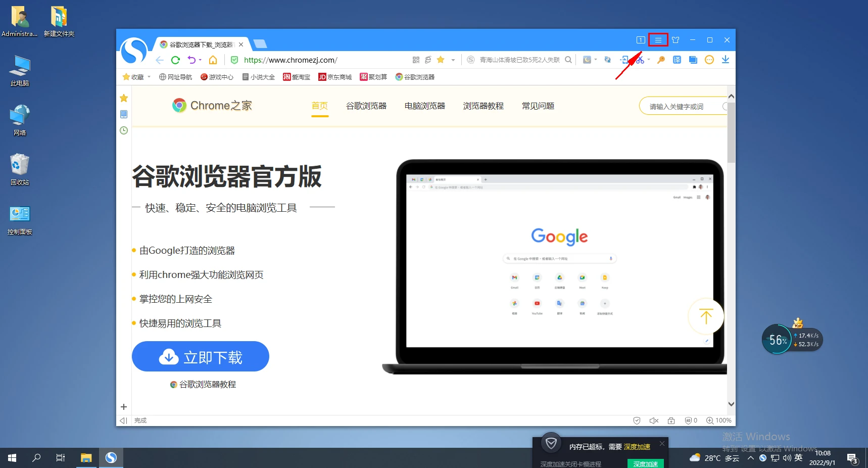
Task: Open favorites star in left sidebar
Action: click(124, 98)
